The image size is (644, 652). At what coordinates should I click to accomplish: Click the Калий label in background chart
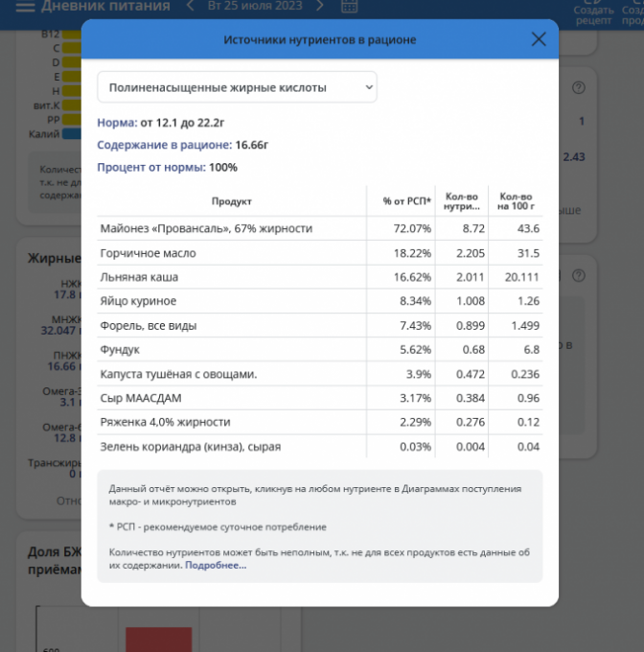coord(44,134)
